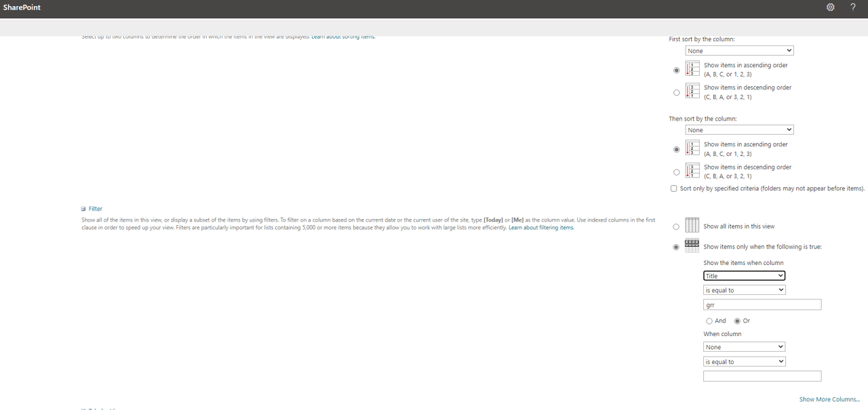Image resolution: width=868 pixels, height=410 pixels.
Task: Open Learn about filtering items link
Action: pyautogui.click(x=541, y=228)
